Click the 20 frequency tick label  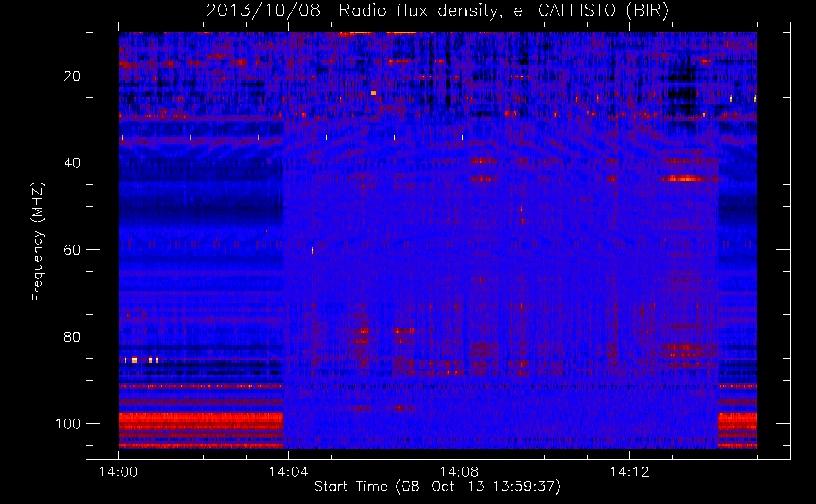point(72,76)
